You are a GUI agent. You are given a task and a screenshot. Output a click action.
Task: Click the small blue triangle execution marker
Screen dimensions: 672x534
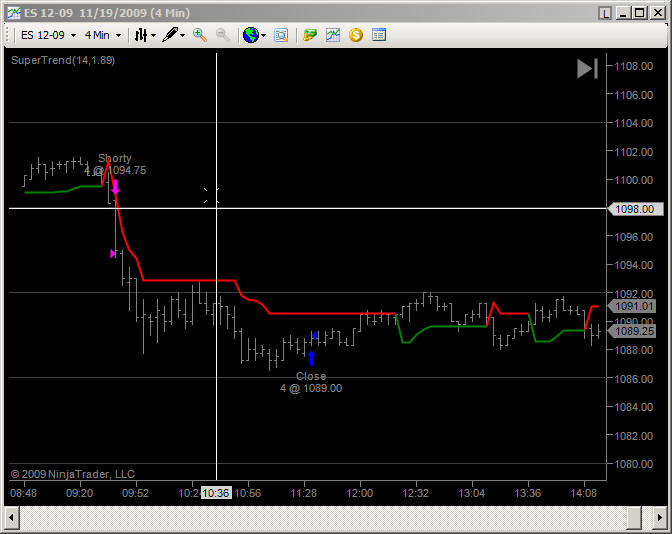point(315,335)
